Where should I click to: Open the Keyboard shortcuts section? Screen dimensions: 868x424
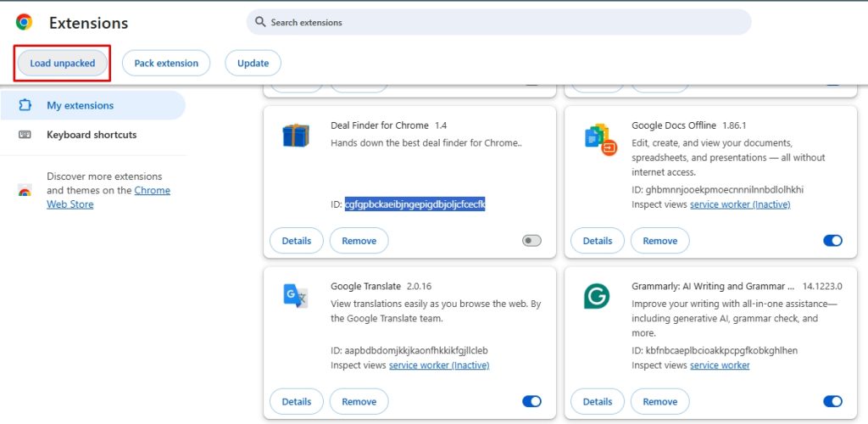[x=93, y=135]
